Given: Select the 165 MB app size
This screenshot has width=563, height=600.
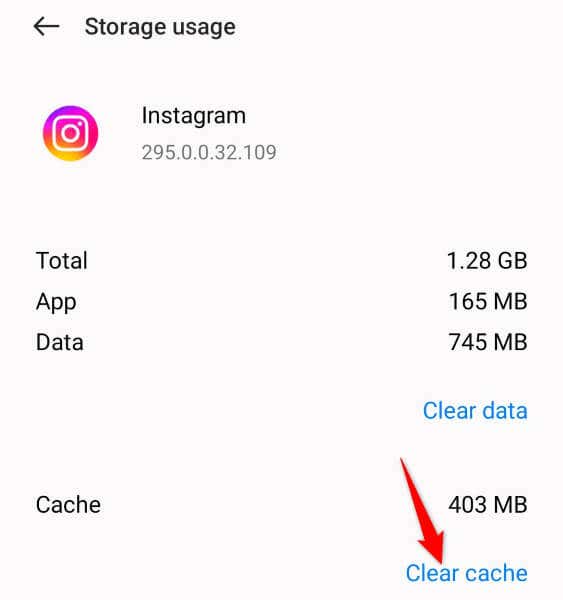Looking at the screenshot, I should [x=488, y=301].
